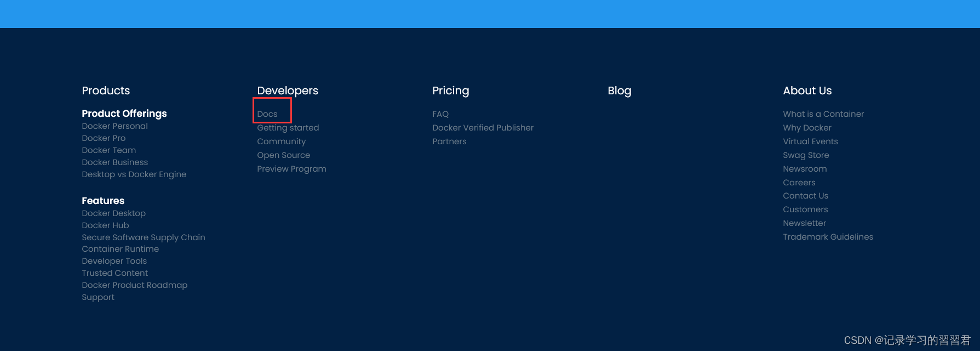Open the FAQ link
The image size is (980, 351).
point(440,114)
